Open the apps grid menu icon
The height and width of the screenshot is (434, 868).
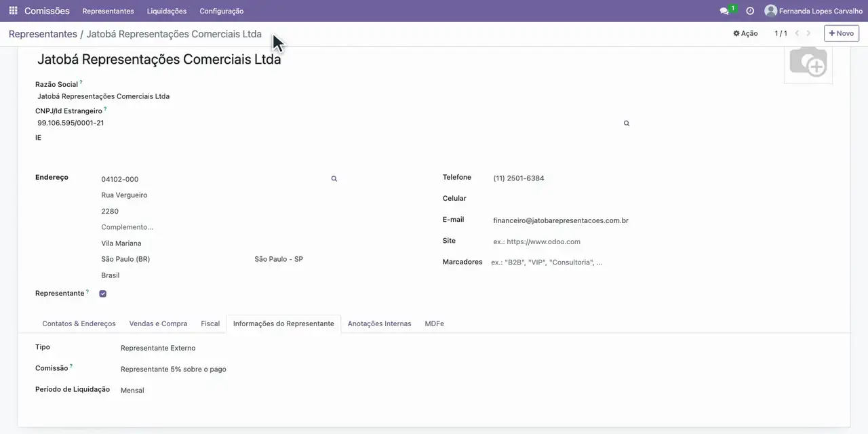click(13, 11)
